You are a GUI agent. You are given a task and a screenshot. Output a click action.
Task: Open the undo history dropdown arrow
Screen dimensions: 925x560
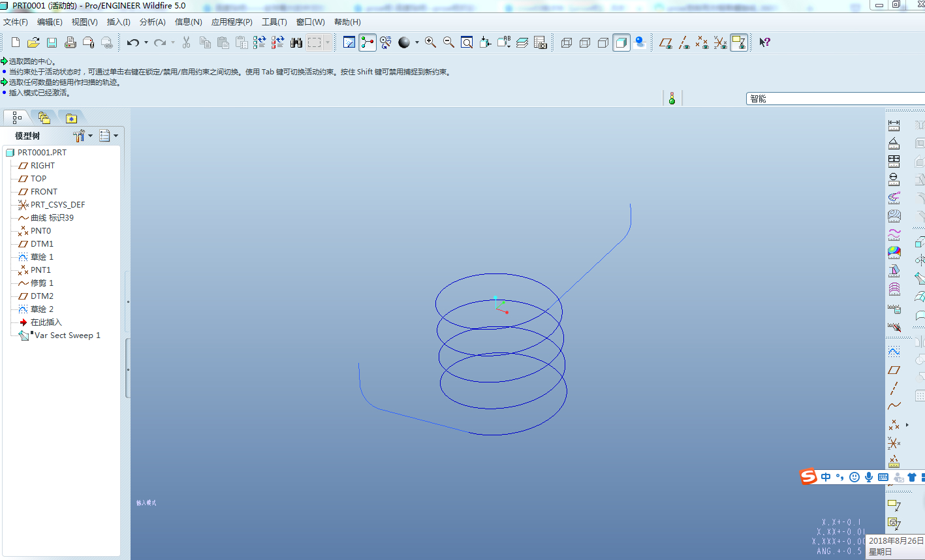pyautogui.click(x=146, y=42)
